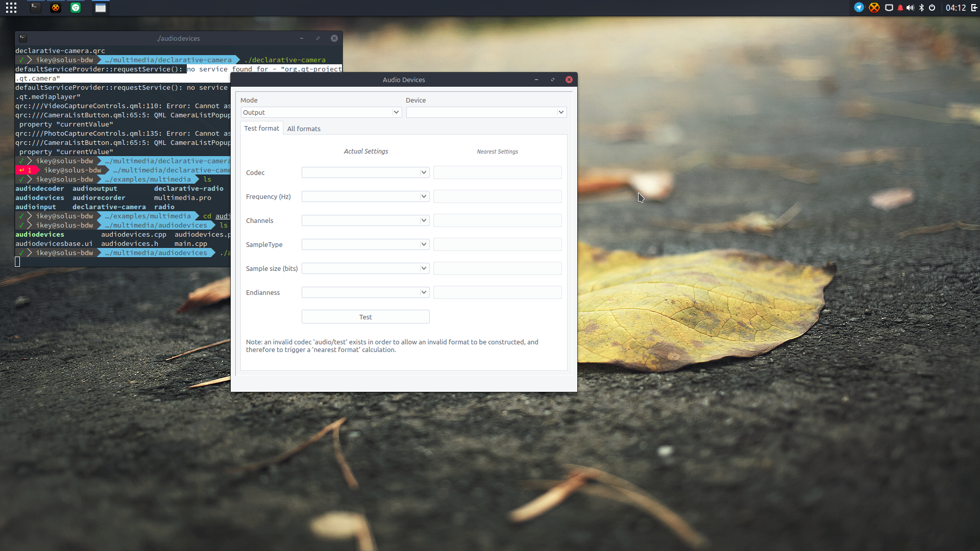The width and height of the screenshot is (980, 551).
Task: Click 'declarative-radio' in the terminal listing
Action: (x=189, y=189)
